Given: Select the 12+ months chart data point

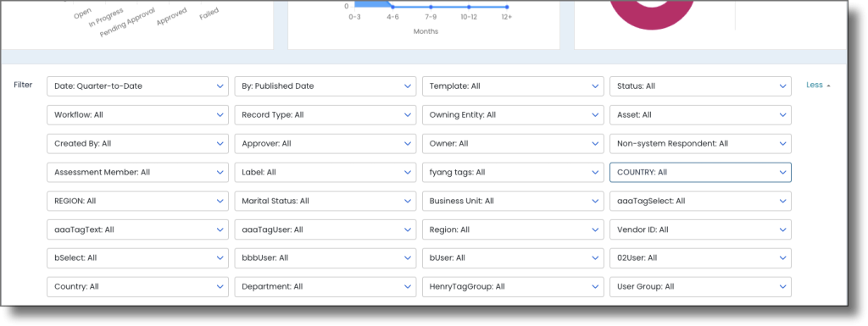Looking at the screenshot, I should [x=507, y=7].
